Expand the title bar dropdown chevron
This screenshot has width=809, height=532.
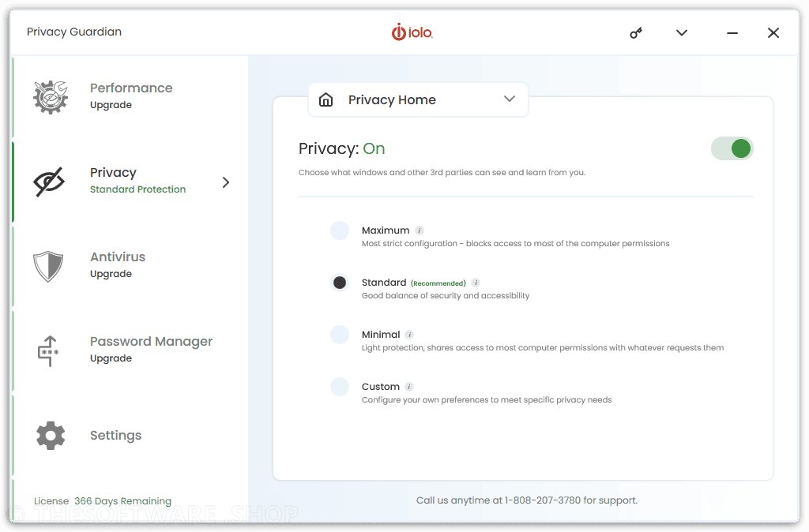[x=682, y=33]
